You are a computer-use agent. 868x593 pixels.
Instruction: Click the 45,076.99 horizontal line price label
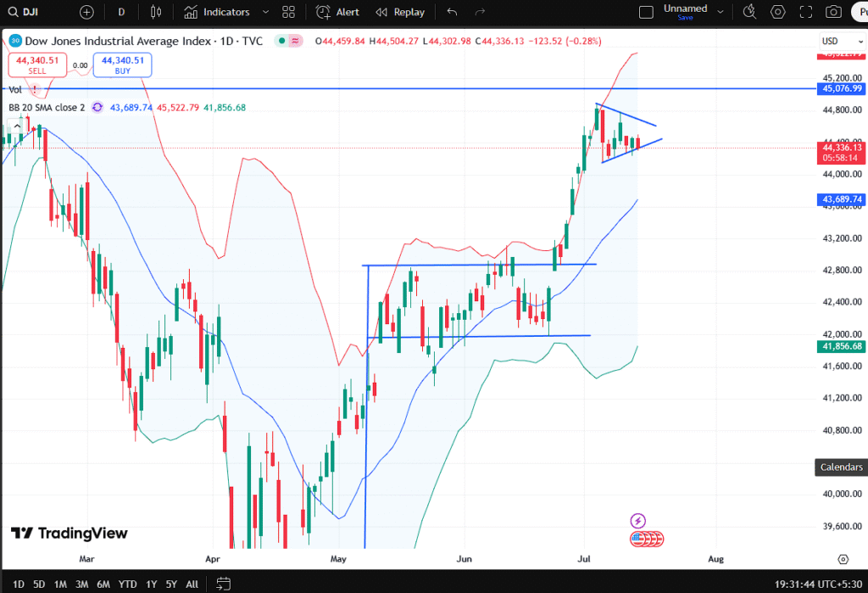point(842,89)
